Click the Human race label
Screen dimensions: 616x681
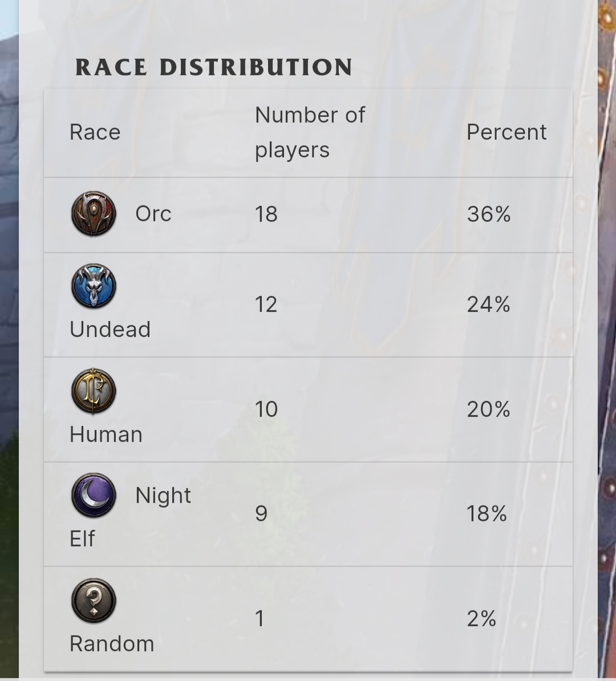[106, 434]
